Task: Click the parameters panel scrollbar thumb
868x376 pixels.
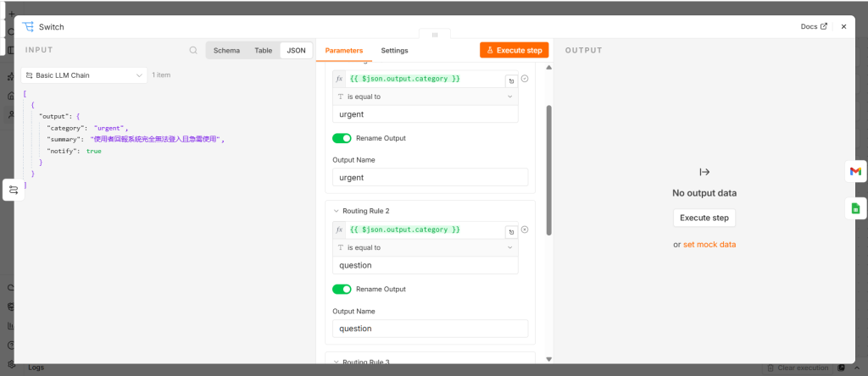Action: [x=548, y=169]
